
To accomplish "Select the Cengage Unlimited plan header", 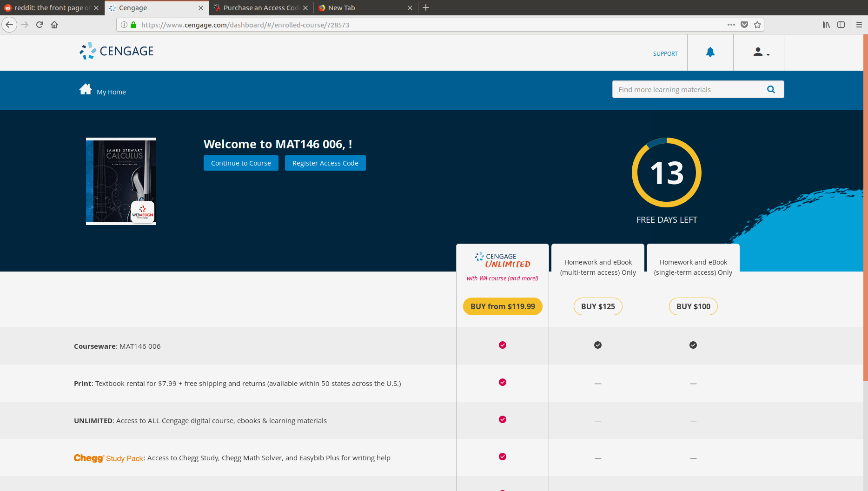I will coord(503,267).
